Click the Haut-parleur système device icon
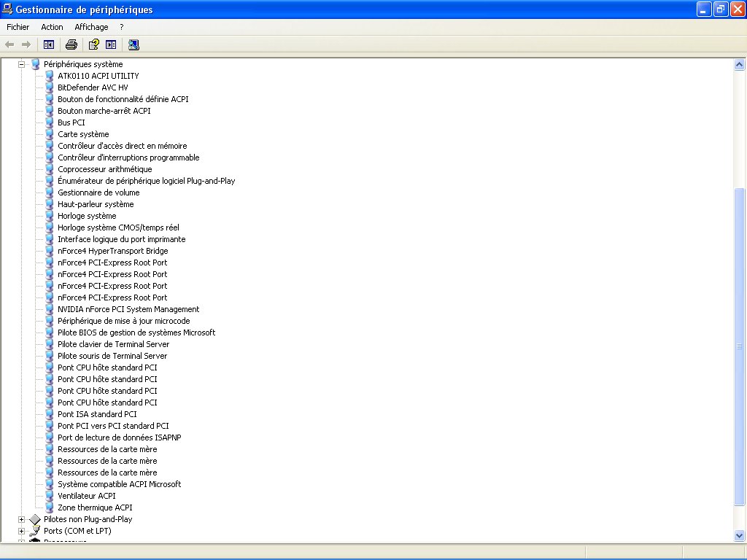Image resolution: width=747 pixels, height=560 pixels. click(49, 204)
